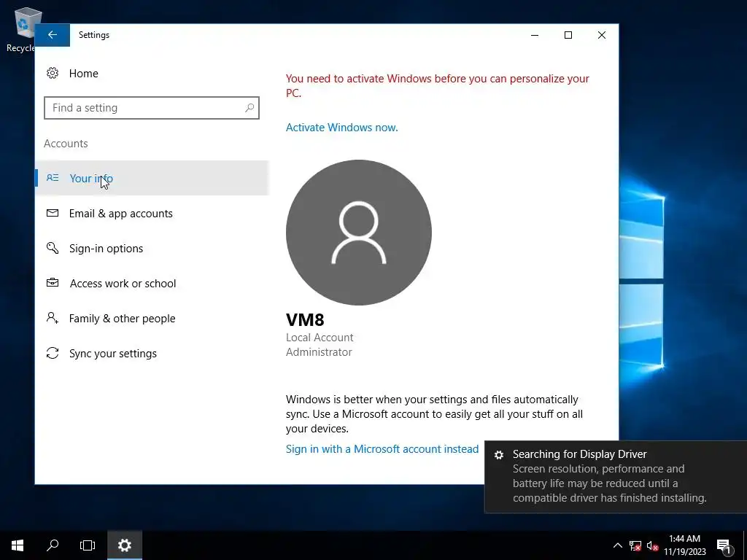This screenshot has width=747, height=560.
Task: Click the Local Account label
Action: click(320, 338)
